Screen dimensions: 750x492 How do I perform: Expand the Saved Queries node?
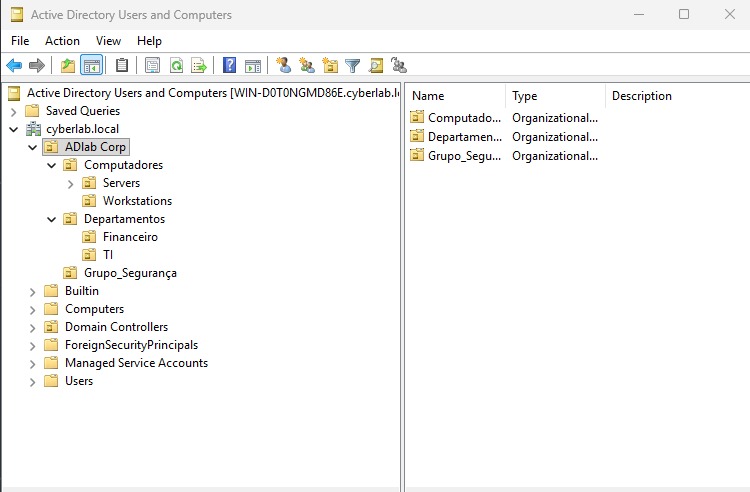(x=13, y=112)
